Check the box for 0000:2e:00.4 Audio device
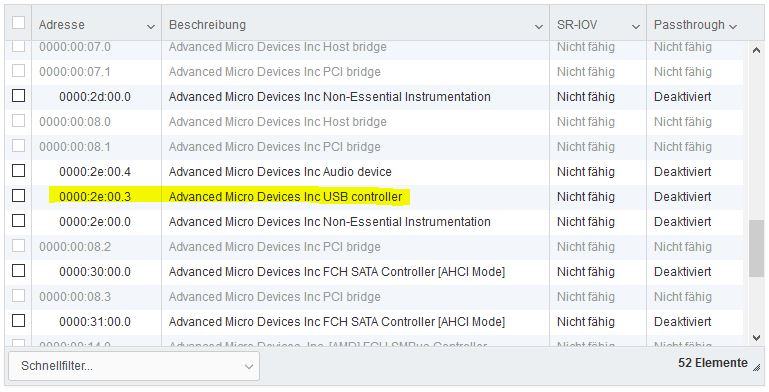 [18, 171]
